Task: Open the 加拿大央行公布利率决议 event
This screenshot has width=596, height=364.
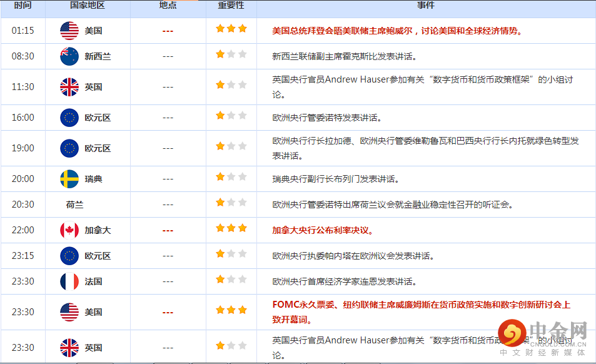Action: (x=323, y=230)
